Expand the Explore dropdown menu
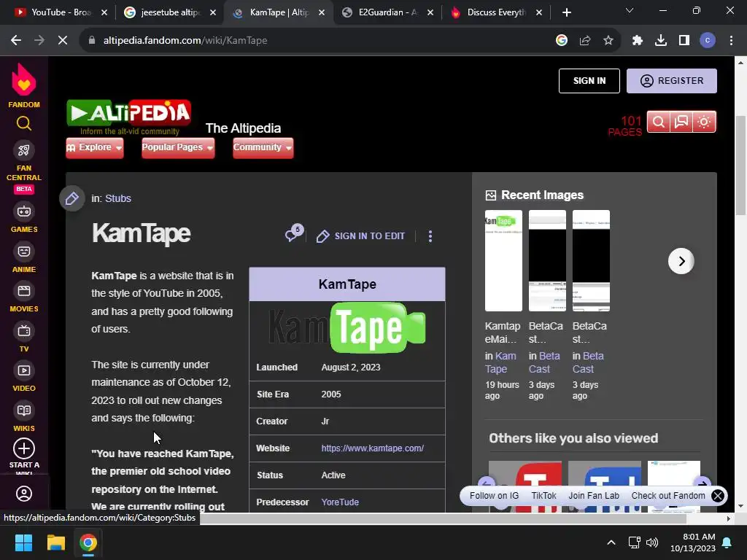 95,147
